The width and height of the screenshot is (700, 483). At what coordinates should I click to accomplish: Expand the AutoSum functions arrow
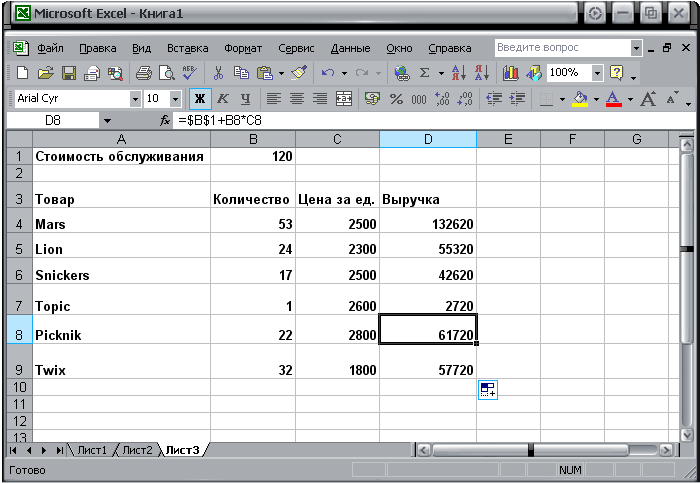(441, 73)
